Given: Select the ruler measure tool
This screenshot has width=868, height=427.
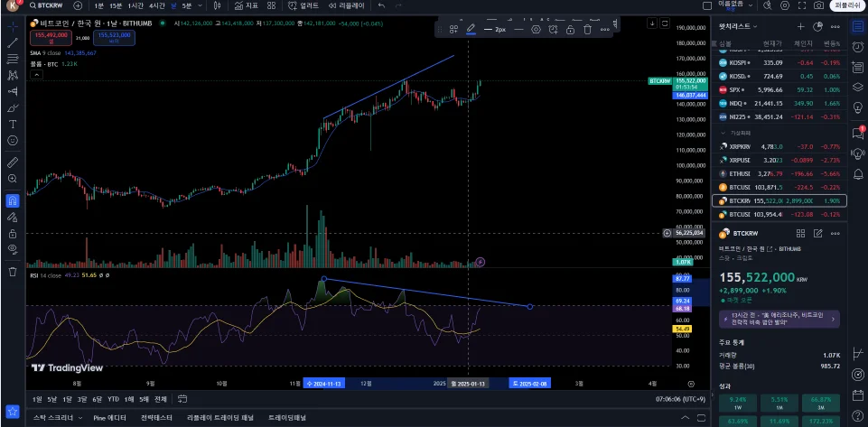Looking at the screenshot, I should tap(13, 162).
